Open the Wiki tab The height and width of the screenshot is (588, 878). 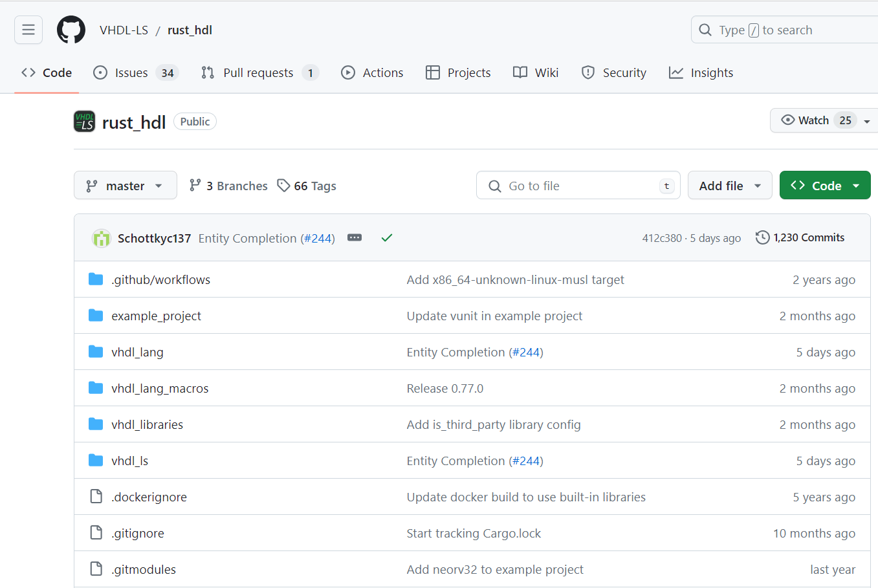pyautogui.click(x=536, y=72)
